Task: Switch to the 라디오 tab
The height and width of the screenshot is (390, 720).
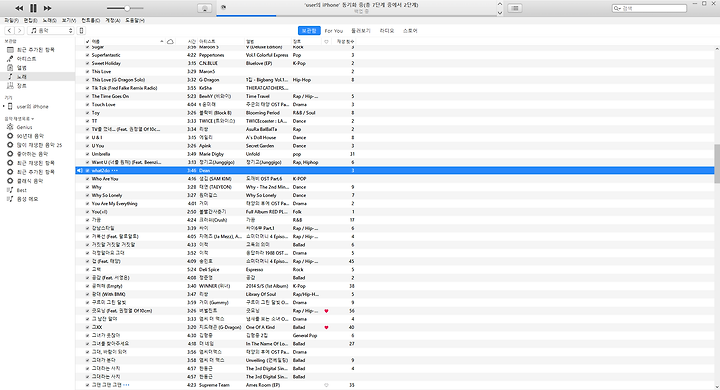Action: click(x=387, y=31)
